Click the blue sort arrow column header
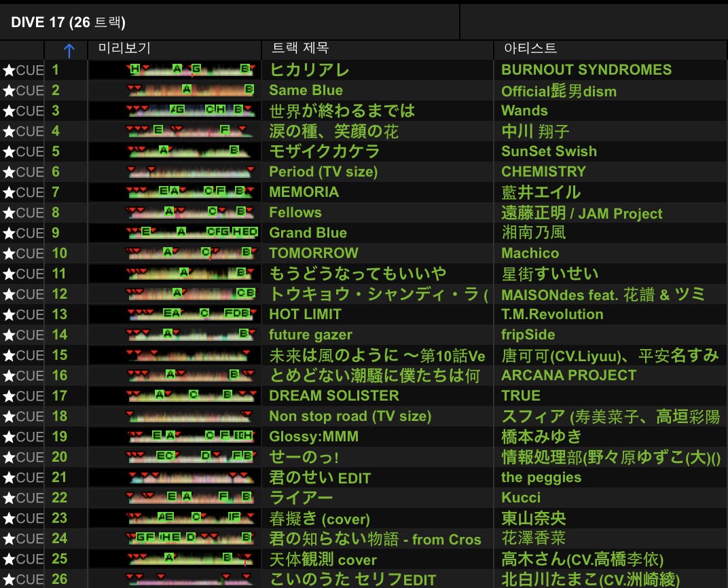Screen dimensions: 728x588 pos(69,50)
